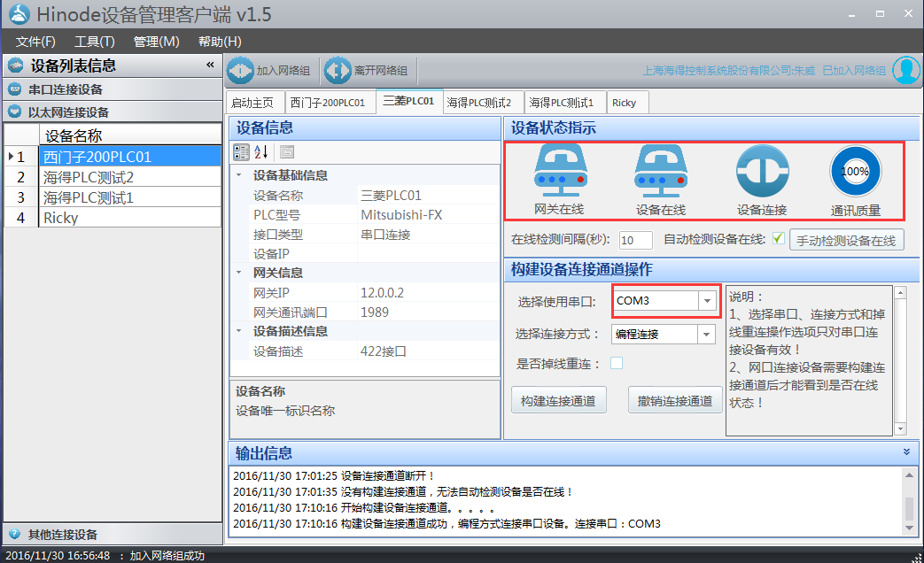Switch to the 海得PLC测试2 tab

tap(479, 103)
